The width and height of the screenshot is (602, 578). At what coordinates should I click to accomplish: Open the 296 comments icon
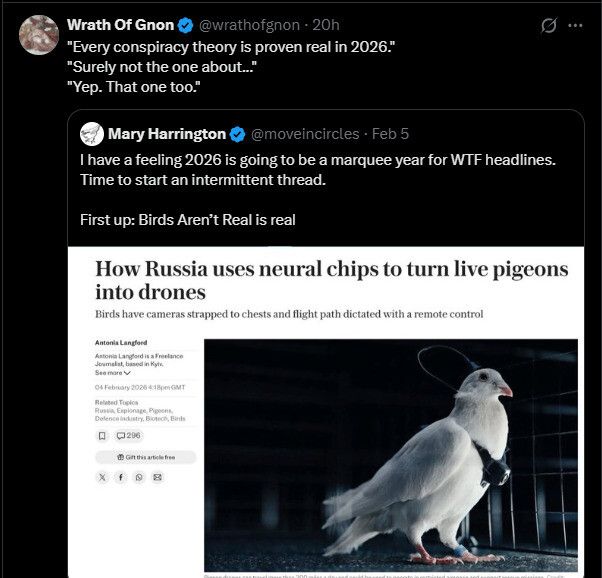pos(129,436)
